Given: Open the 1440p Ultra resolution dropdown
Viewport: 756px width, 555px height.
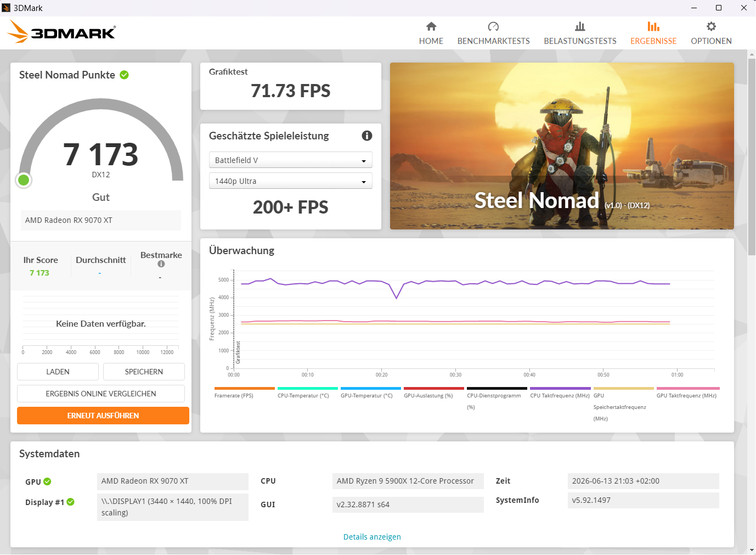Looking at the screenshot, I should click(x=291, y=181).
